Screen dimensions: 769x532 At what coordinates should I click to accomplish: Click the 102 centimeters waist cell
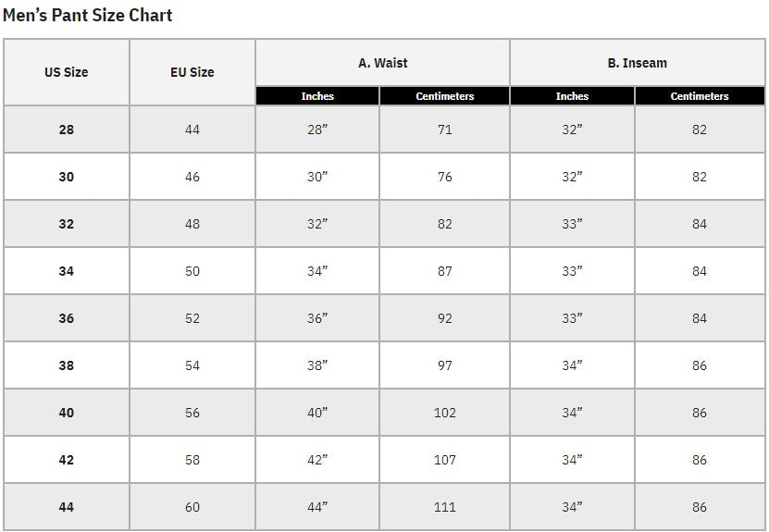(x=445, y=413)
